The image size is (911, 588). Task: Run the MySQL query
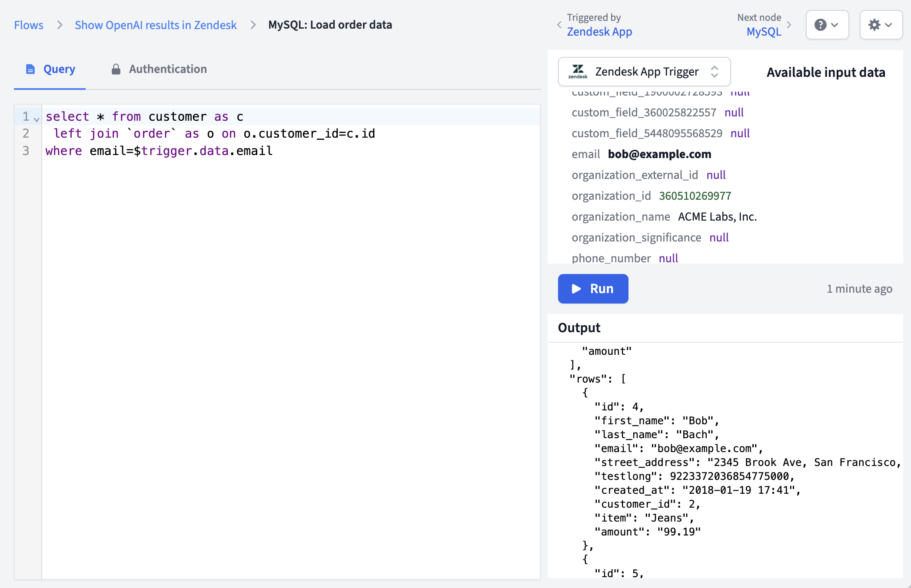point(593,289)
